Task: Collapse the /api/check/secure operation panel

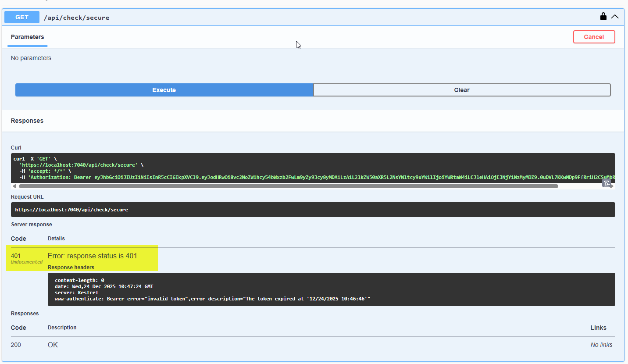Action: click(x=615, y=17)
